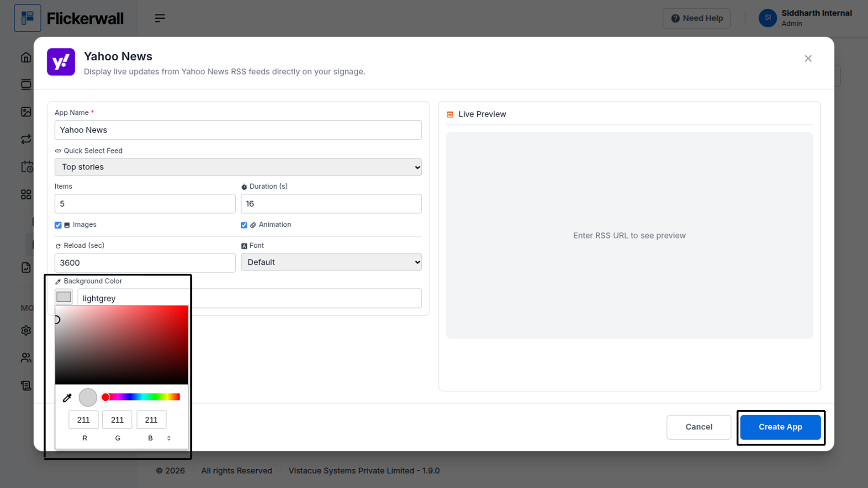Open the playlist loop icon in sidebar

pyautogui.click(x=26, y=139)
